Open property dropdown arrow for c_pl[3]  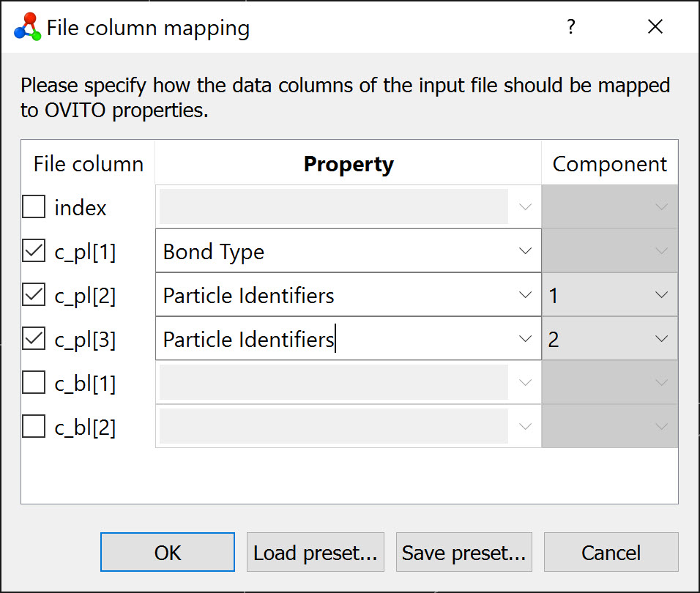[525, 339]
